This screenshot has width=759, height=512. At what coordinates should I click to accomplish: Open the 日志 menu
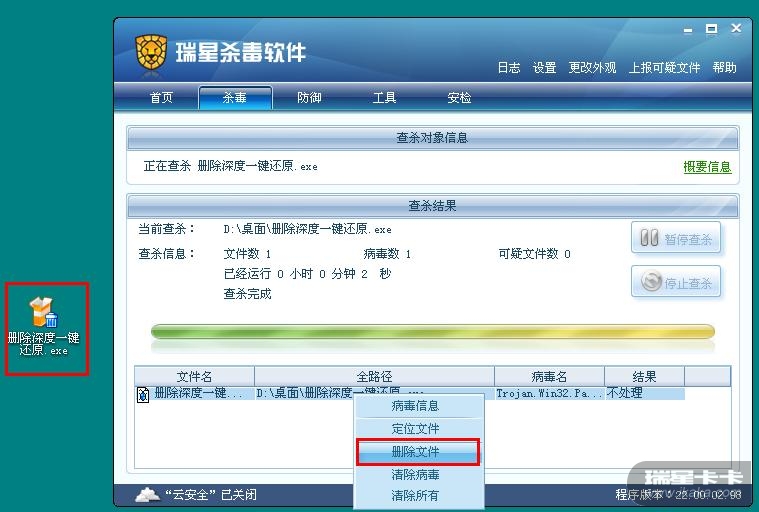[x=509, y=68]
